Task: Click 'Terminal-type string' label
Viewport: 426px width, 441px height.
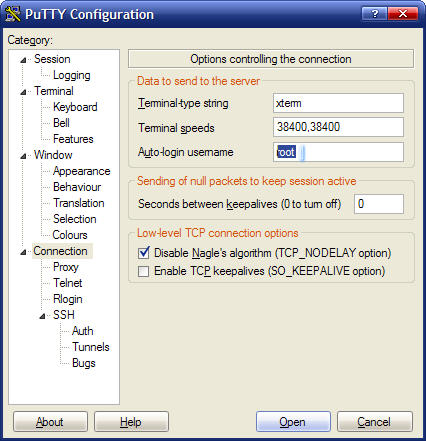Action: [183, 103]
